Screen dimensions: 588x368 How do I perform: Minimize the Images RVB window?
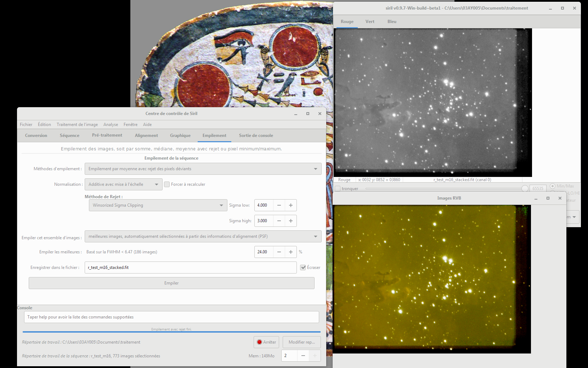click(x=536, y=198)
